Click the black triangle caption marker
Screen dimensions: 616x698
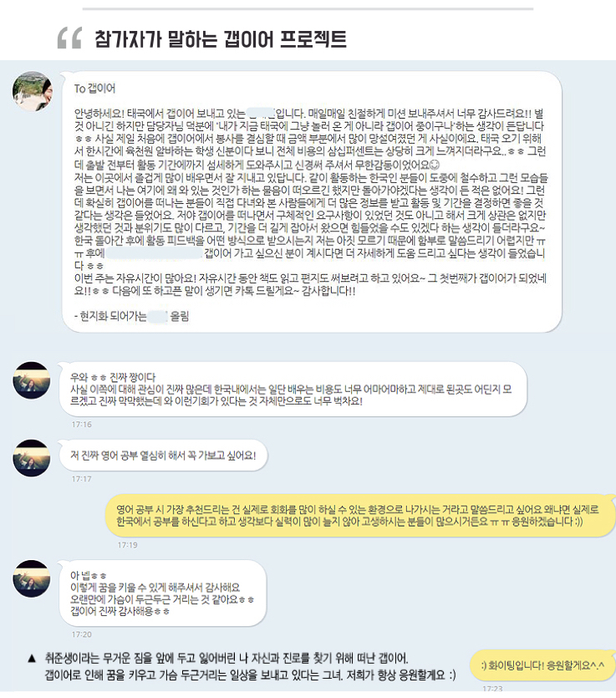coord(32,659)
